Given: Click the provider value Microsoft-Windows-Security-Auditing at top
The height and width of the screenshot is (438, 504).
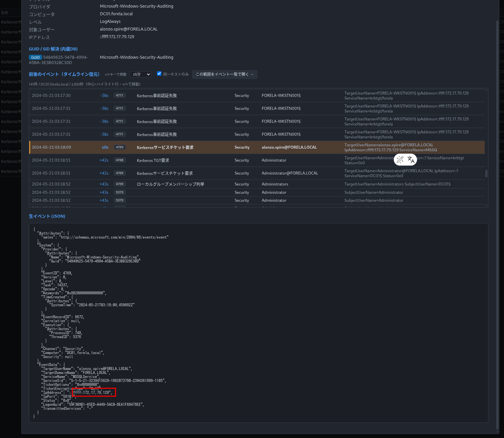Looking at the screenshot, I should pos(136,6).
